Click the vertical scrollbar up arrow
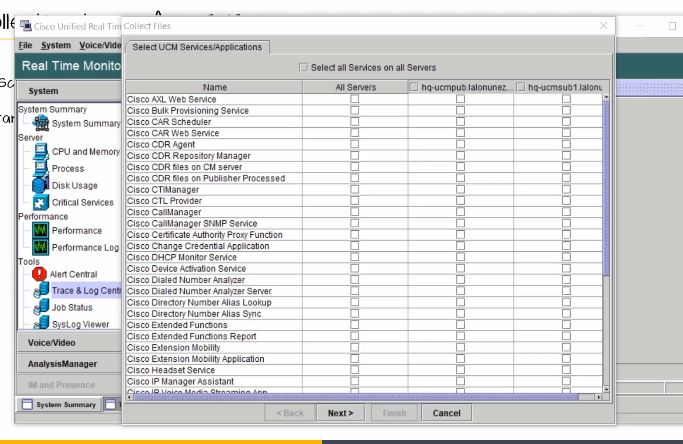 pos(606,98)
